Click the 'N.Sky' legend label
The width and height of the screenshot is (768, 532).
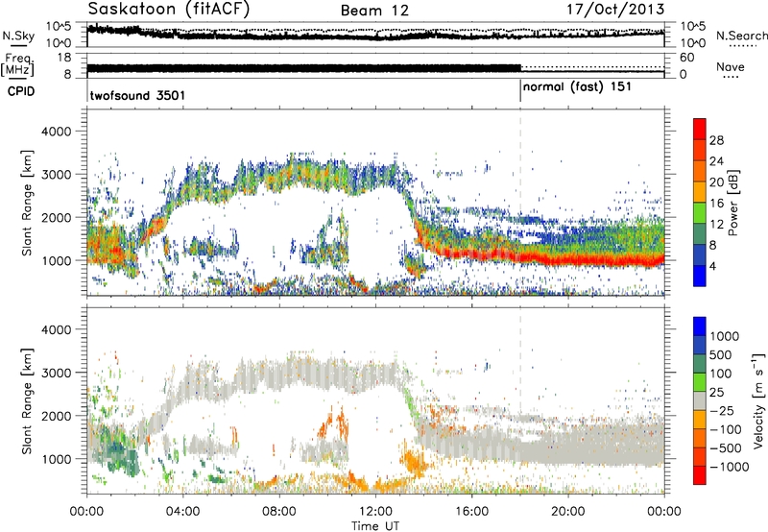pyautogui.click(x=18, y=36)
